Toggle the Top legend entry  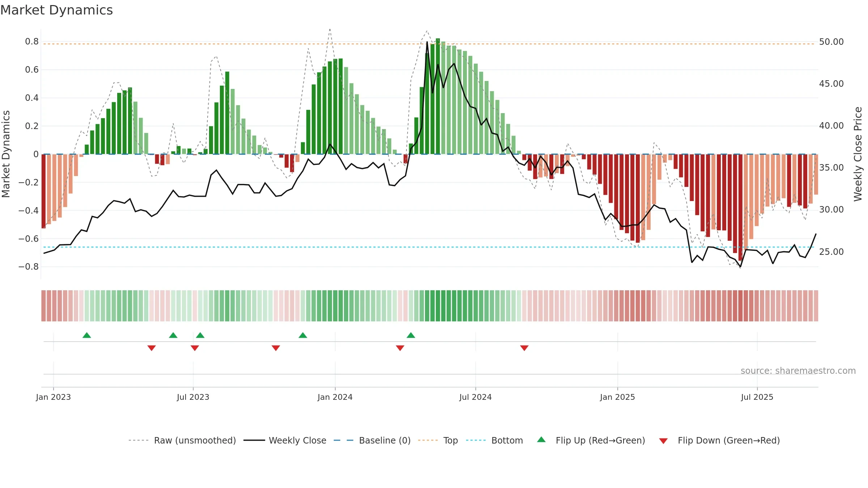(x=438, y=440)
